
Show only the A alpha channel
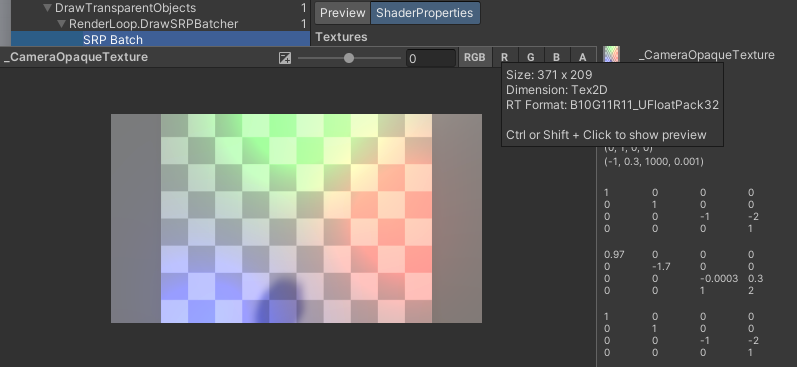(x=583, y=57)
